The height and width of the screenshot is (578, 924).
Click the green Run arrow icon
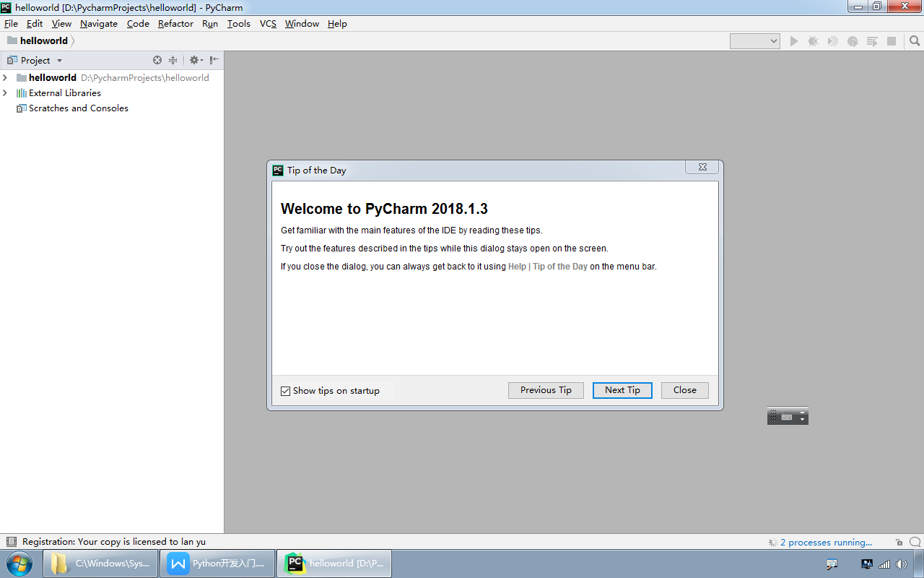point(794,41)
